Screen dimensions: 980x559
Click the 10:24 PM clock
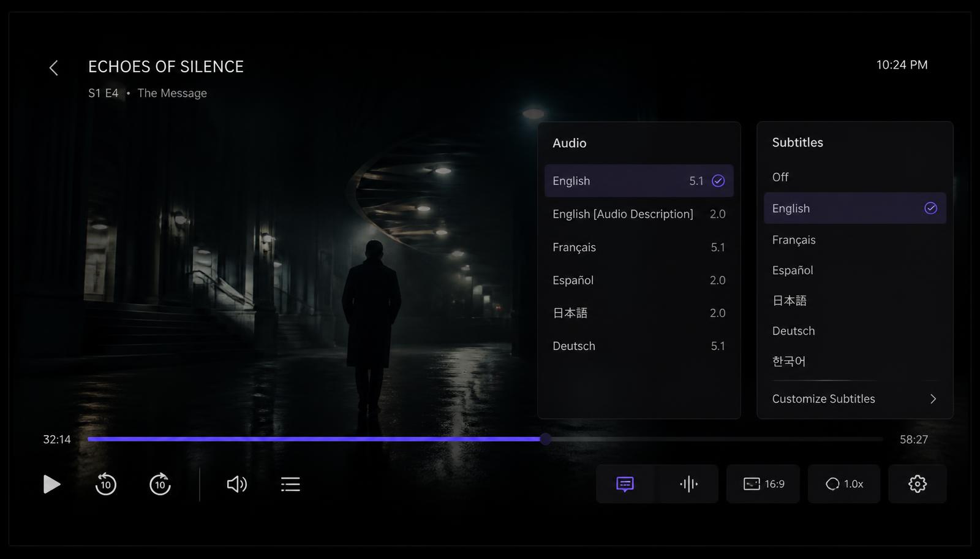[x=902, y=65]
